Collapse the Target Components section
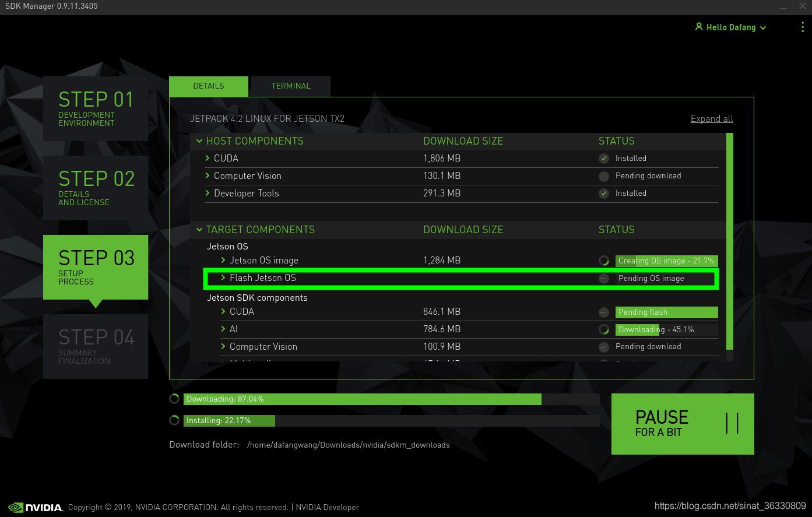The image size is (812, 517). pos(199,230)
